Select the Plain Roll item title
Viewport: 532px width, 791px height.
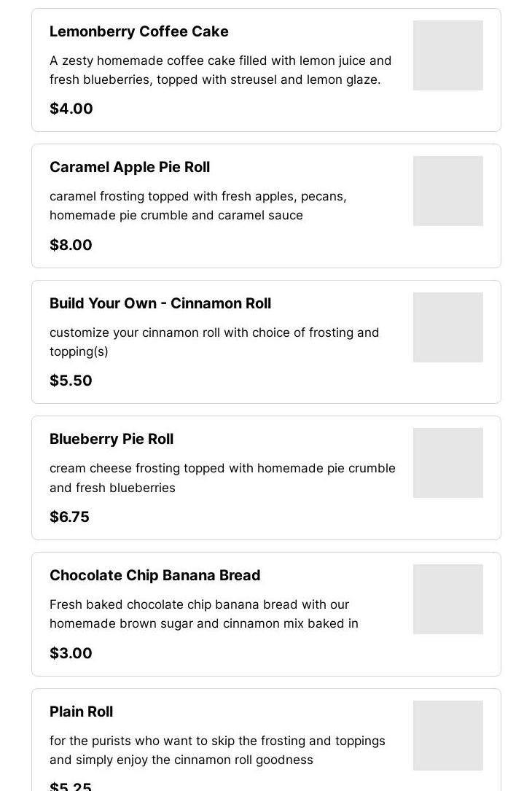pyautogui.click(x=81, y=712)
